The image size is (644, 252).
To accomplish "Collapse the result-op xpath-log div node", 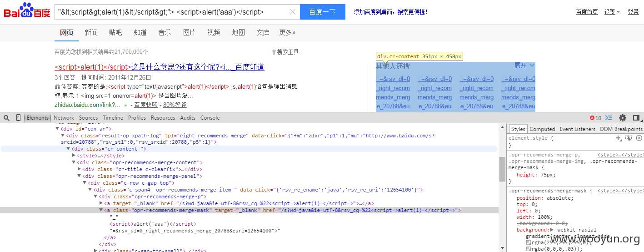I will (63, 136).
